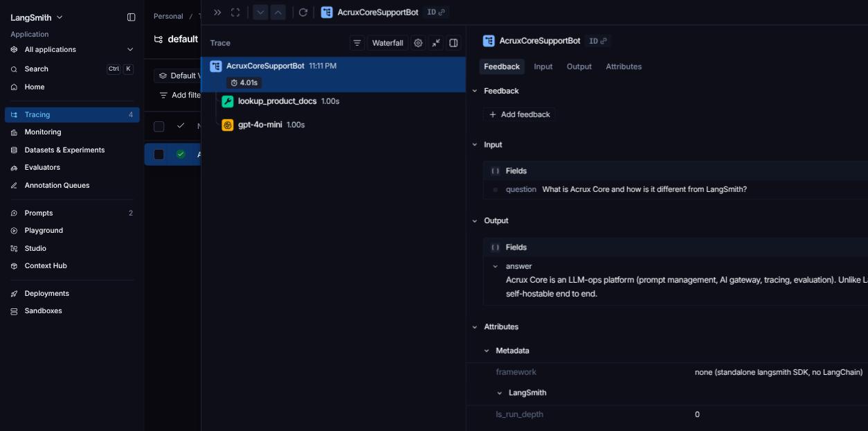868x431 pixels.
Task: Open the All applications dropdown
Action: [72, 50]
